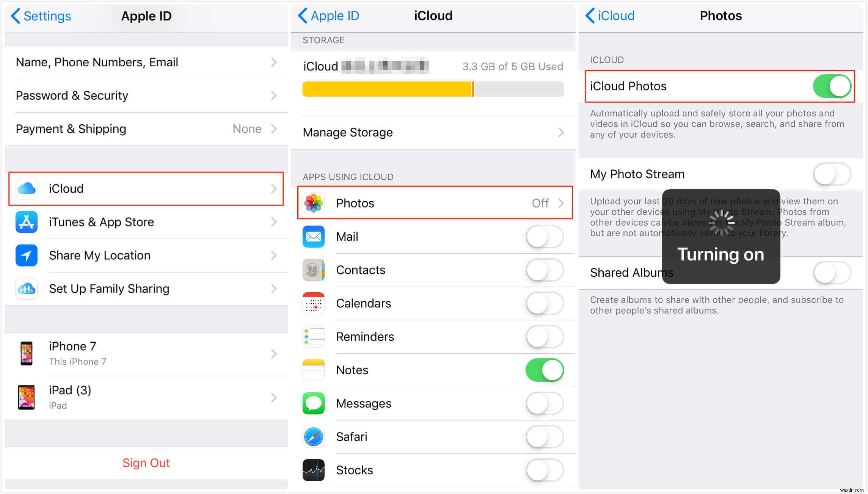The width and height of the screenshot is (868, 494).
Task: Open Set Up Family Sharing menu
Action: tap(144, 289)
